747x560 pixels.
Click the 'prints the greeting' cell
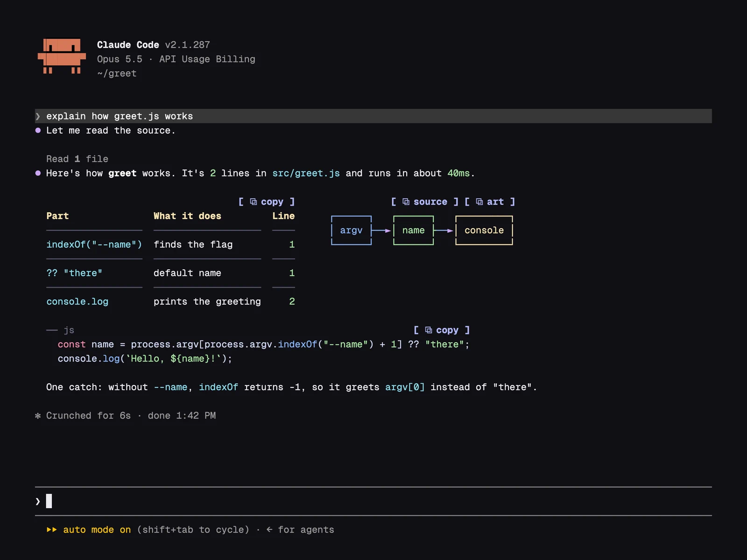207,301
